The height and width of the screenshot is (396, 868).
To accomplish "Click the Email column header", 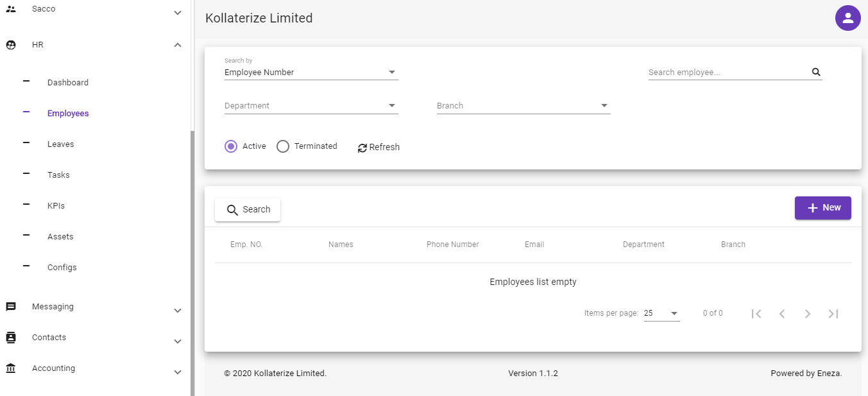I will [534, 245].
